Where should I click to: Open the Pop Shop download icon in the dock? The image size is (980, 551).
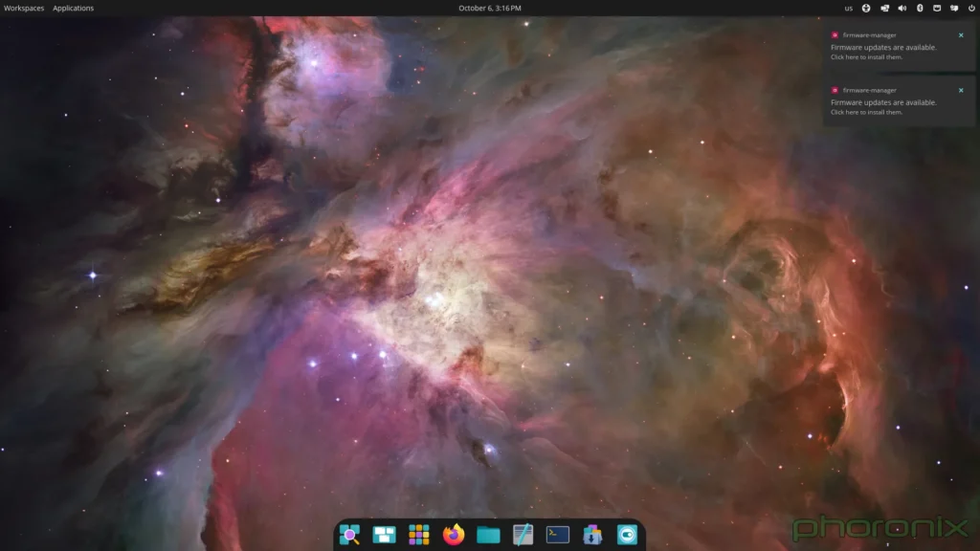coord(592,535)
